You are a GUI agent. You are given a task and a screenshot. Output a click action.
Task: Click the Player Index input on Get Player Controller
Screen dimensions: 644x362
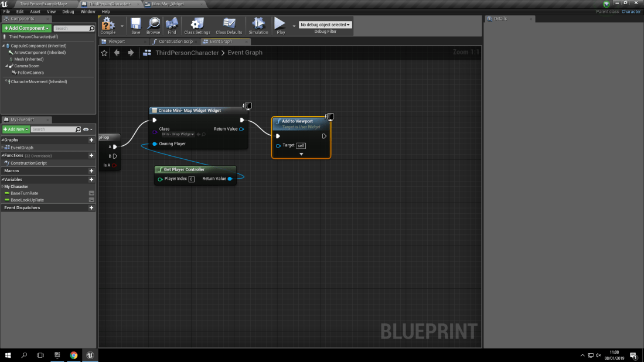coord(192,179)
